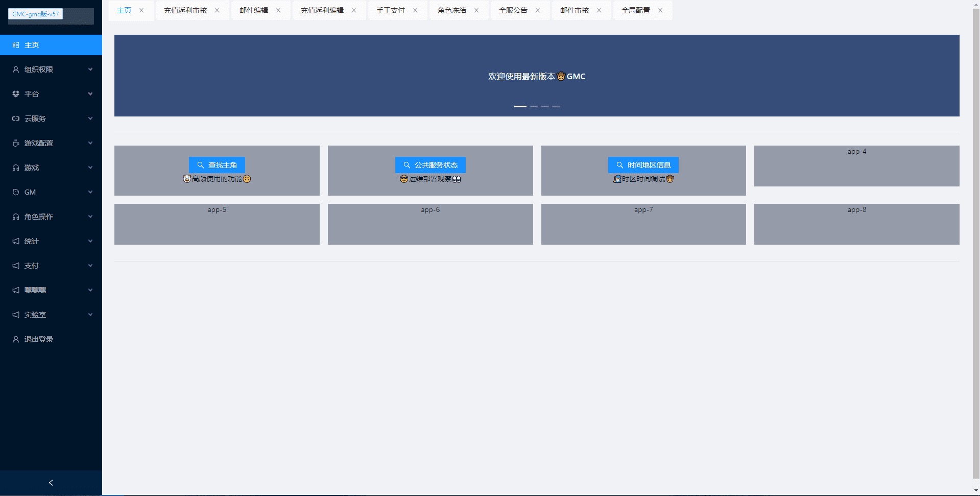Viewport: 980px width, 496px height.
Task: Click the 统计 megaphone icon
Action: coord(16,241)
